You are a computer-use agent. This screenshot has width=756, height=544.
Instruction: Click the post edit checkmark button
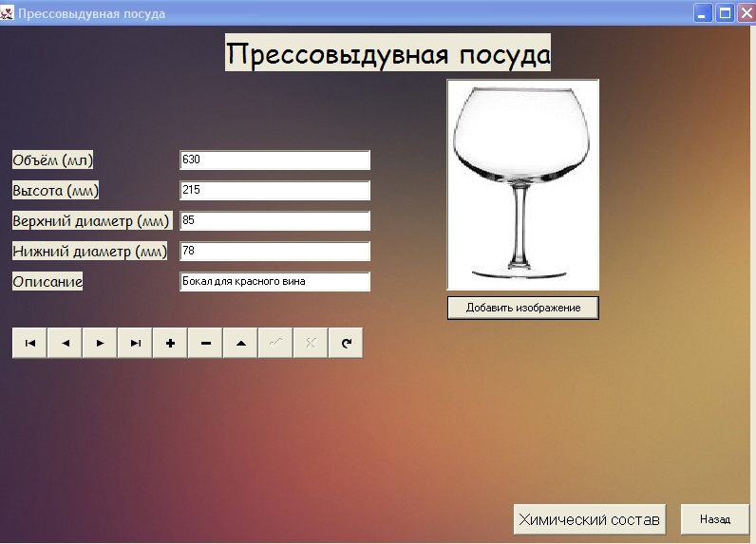tap(275, 343)
